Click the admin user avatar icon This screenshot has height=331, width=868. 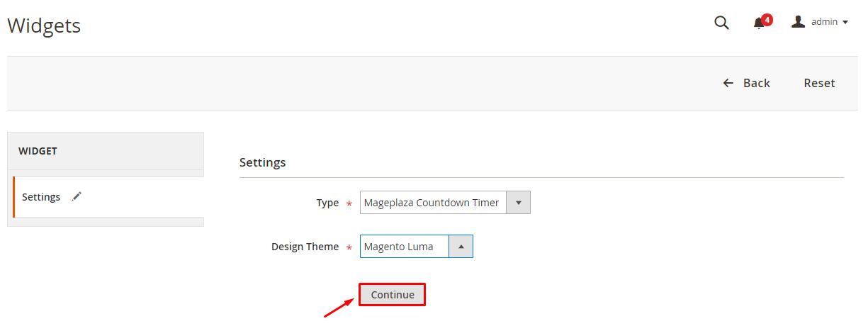click(798, 22)
